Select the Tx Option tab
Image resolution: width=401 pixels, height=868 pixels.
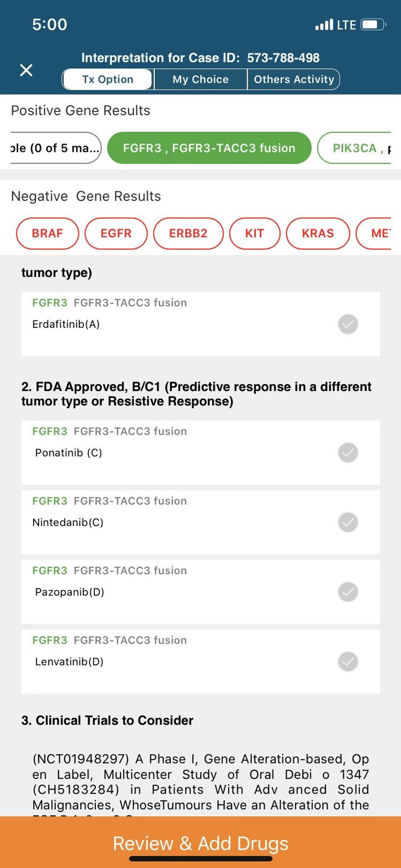tap(108, 79)
